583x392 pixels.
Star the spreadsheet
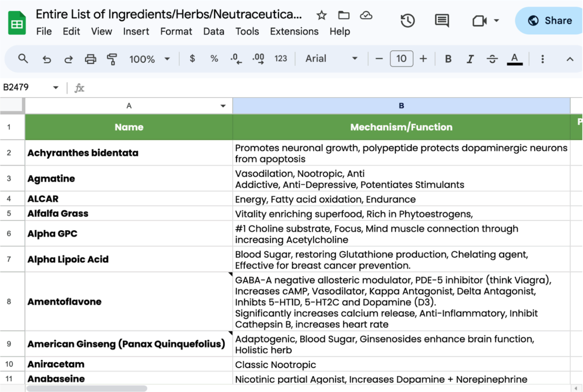pos(321,15)
